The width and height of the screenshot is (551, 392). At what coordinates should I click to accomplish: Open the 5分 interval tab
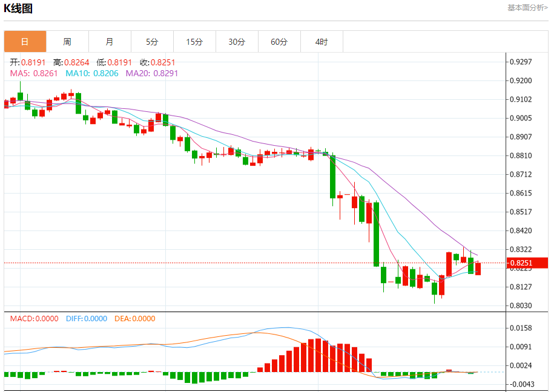coord(152,42)
